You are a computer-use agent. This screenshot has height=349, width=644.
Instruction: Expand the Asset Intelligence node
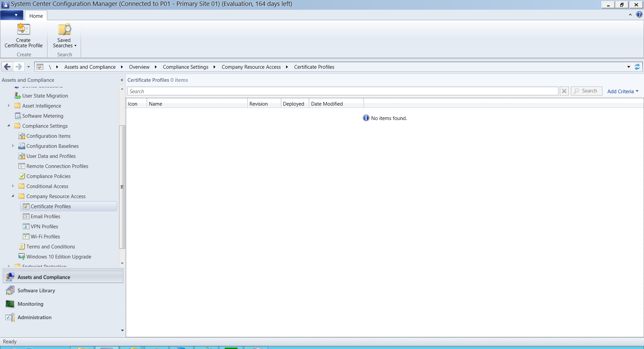(8, 105)
